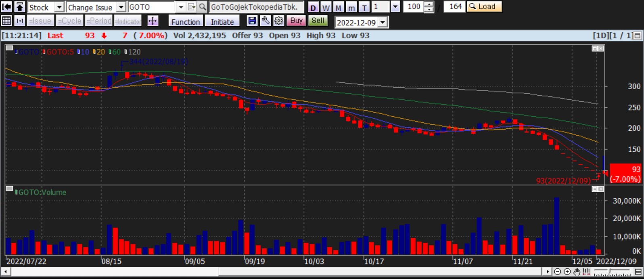The height and width of the screenshot is (279, 644).
Task: Click the 1+1 compare icon
Action: tap(20, 21)
